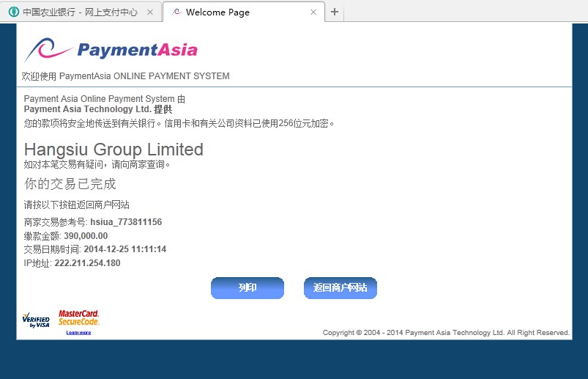Open the Learn more link

click(x=79, y=333)
